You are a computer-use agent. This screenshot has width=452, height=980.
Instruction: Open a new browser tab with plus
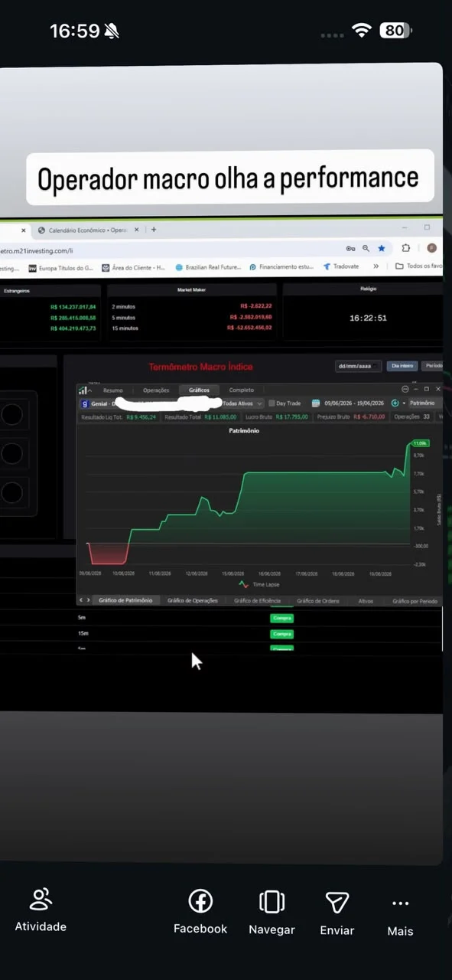coord(154,229)
